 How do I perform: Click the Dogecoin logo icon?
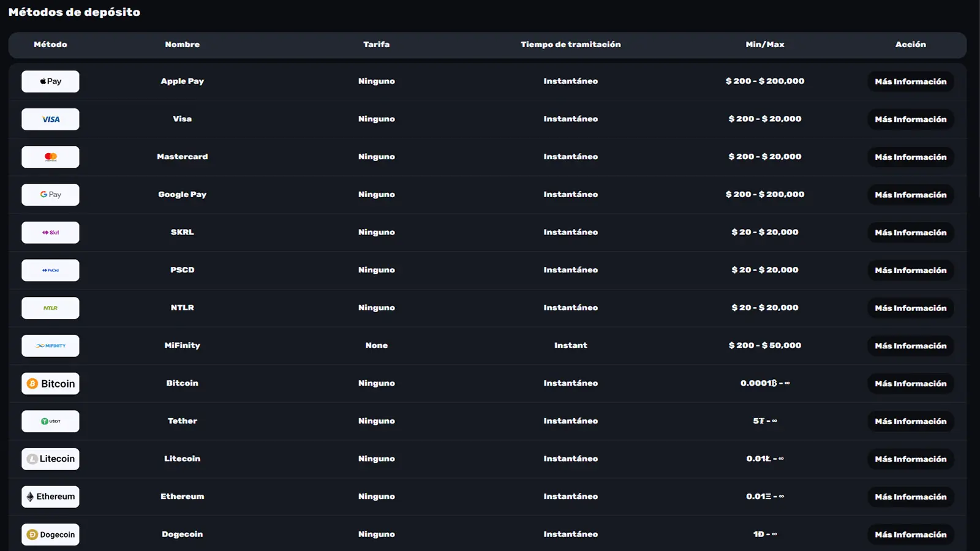pyautogui.click(x=50, y=534)
